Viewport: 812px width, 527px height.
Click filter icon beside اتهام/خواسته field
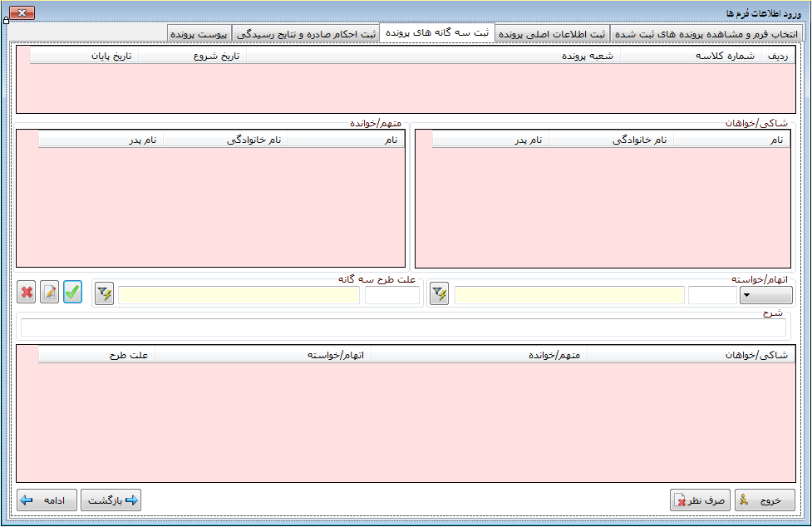coord(440,294)
